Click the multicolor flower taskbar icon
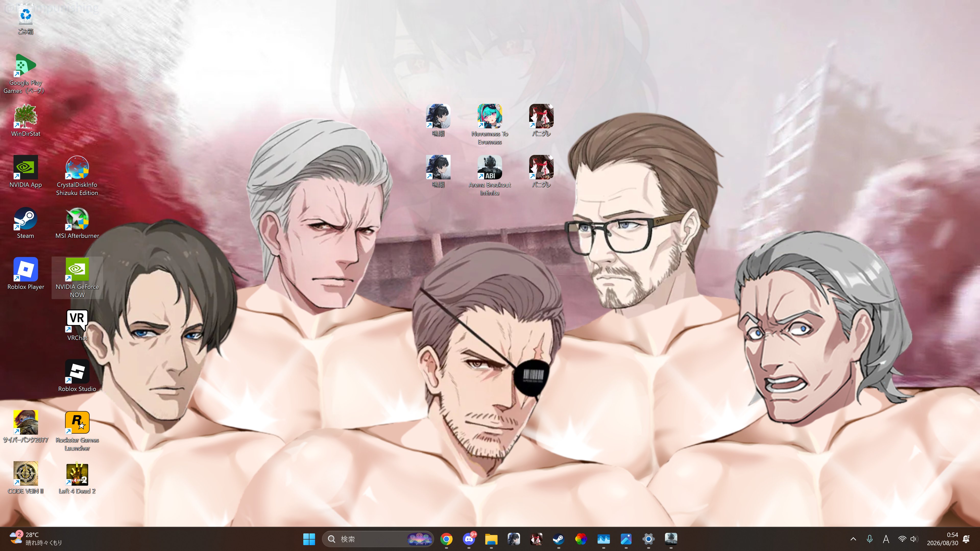Viewport: 980px width, 551px height. [x=581, y=539]
